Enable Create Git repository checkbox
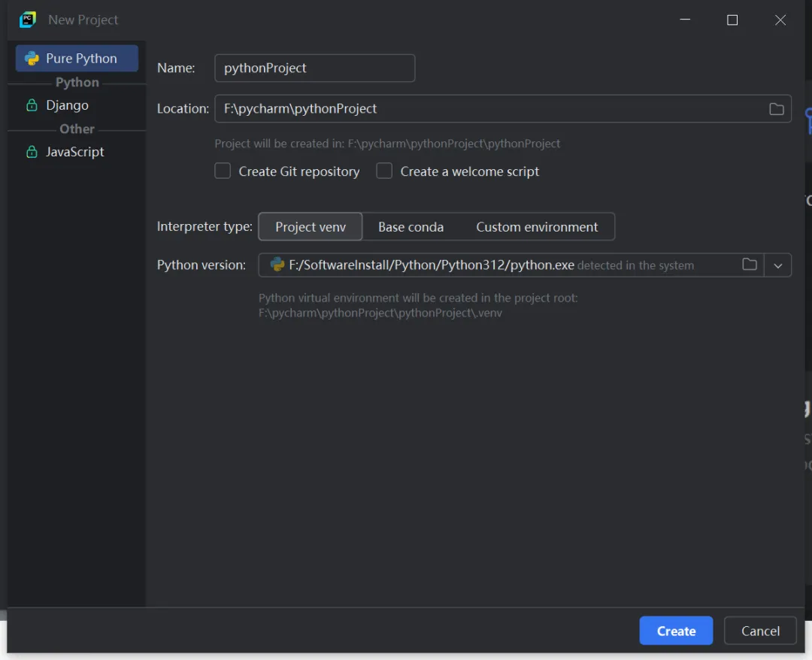 (x=223, y=171)
